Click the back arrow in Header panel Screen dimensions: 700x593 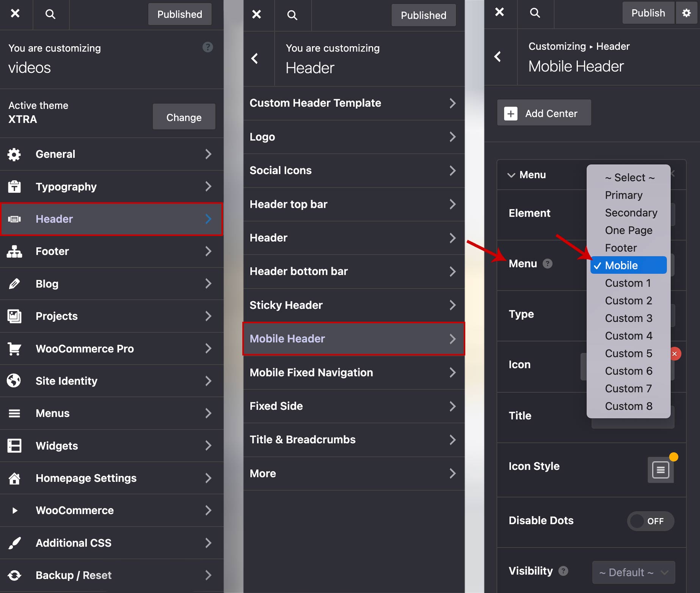point(255,58)
